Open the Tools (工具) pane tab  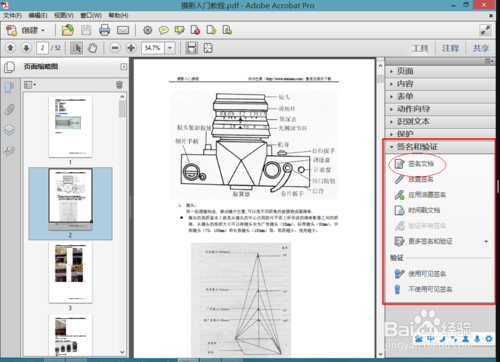[x=420, y=48]
